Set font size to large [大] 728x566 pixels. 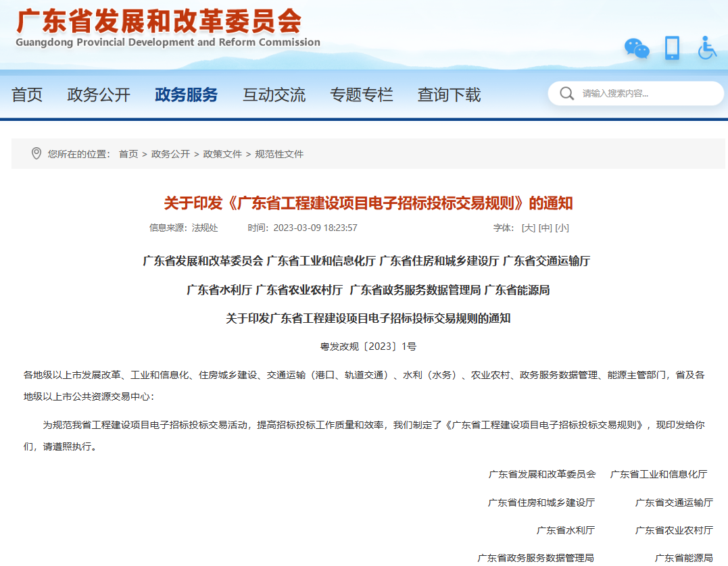(529, 228)
